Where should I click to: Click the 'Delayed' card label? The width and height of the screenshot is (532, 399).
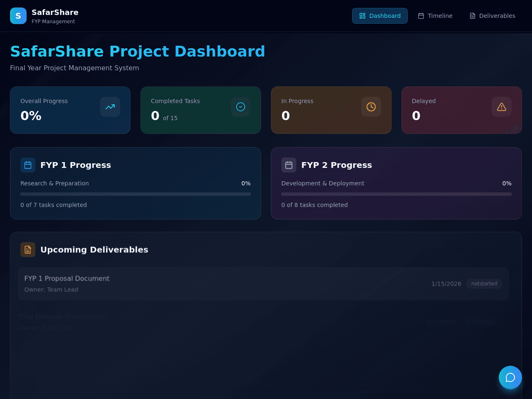pos(424,101)
